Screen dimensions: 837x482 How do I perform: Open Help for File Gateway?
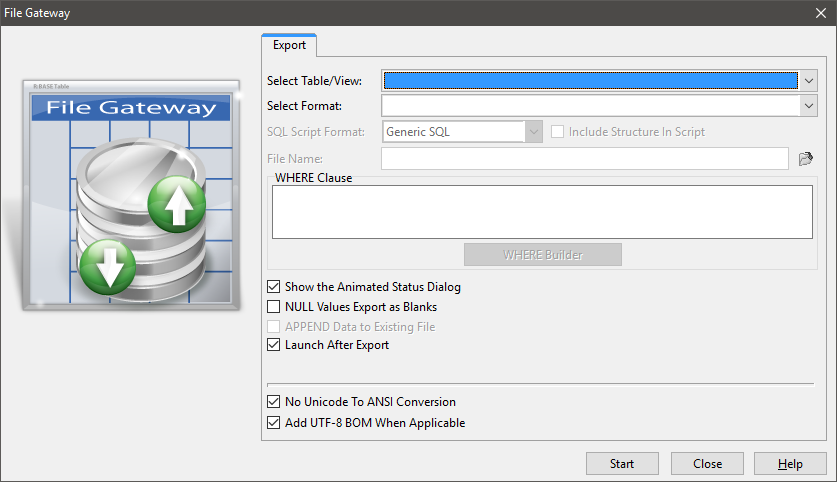(790, 464)
